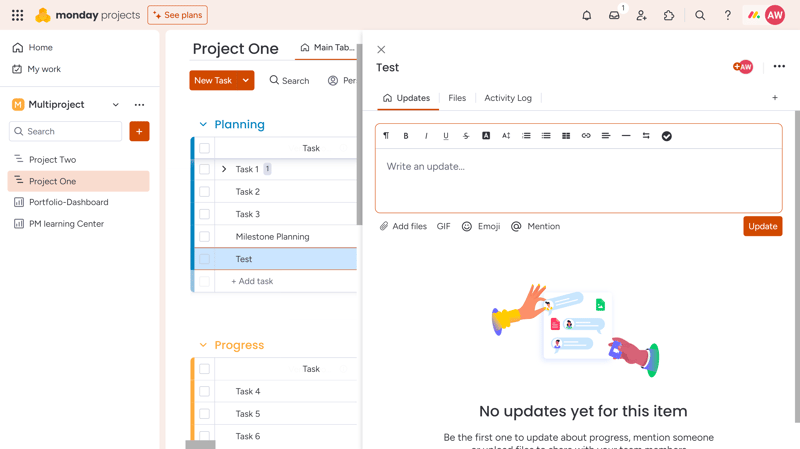Click the invite members icon

pyautogui.click(x=641, y=15)
